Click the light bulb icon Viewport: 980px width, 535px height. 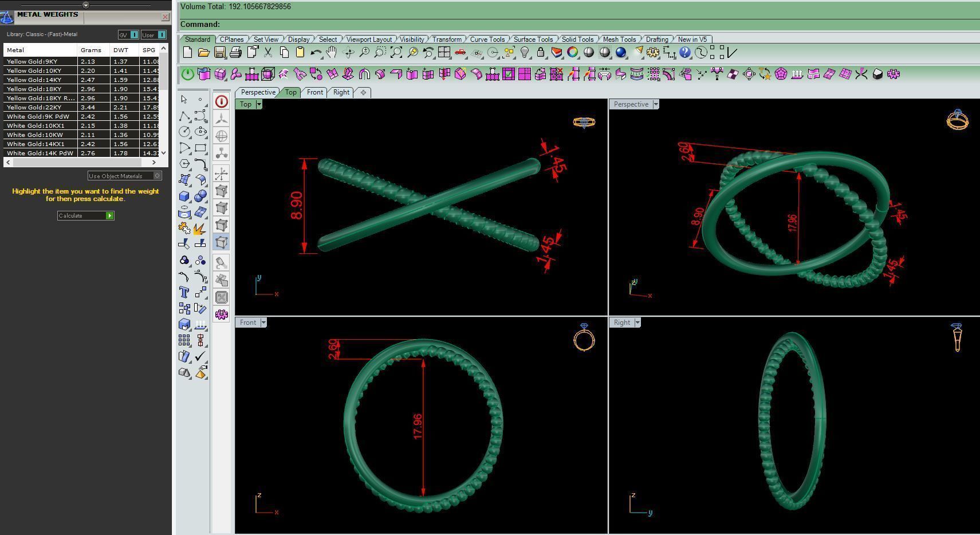coord(524,53)
